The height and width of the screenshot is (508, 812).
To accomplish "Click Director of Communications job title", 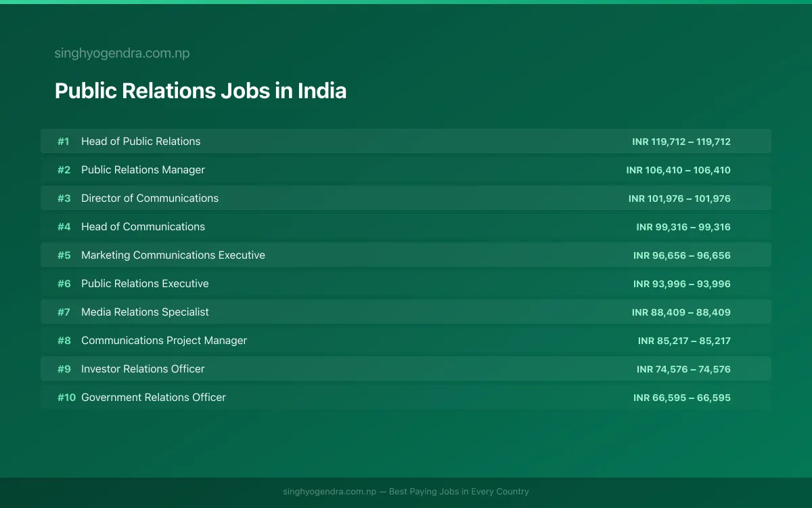I will 150,198.
